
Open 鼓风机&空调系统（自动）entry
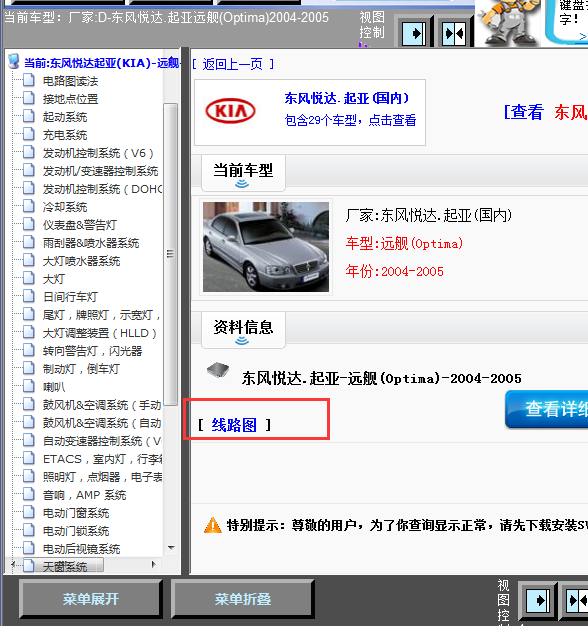click(x=102, y=423)
